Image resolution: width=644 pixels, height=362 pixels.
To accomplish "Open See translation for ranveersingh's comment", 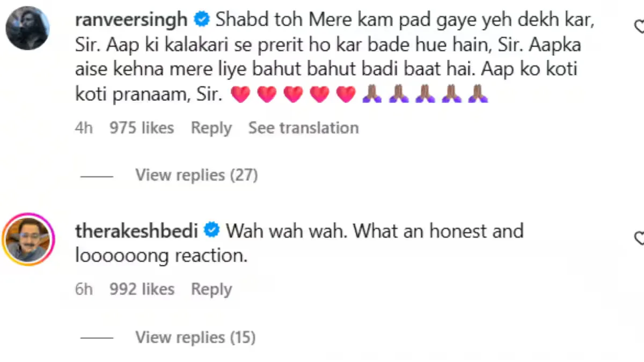I will (x=303, y=128).
